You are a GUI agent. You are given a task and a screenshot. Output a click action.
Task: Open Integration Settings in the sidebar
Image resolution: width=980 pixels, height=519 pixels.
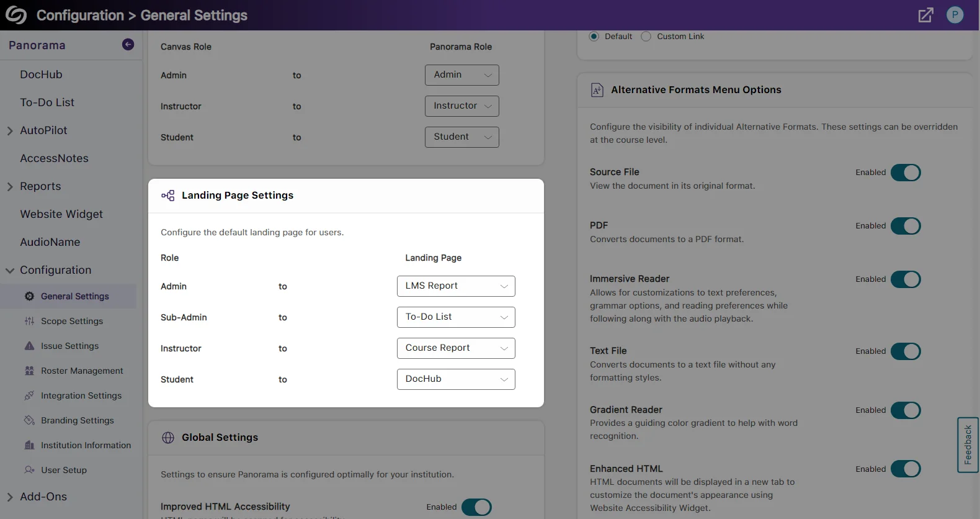point(81,395)
